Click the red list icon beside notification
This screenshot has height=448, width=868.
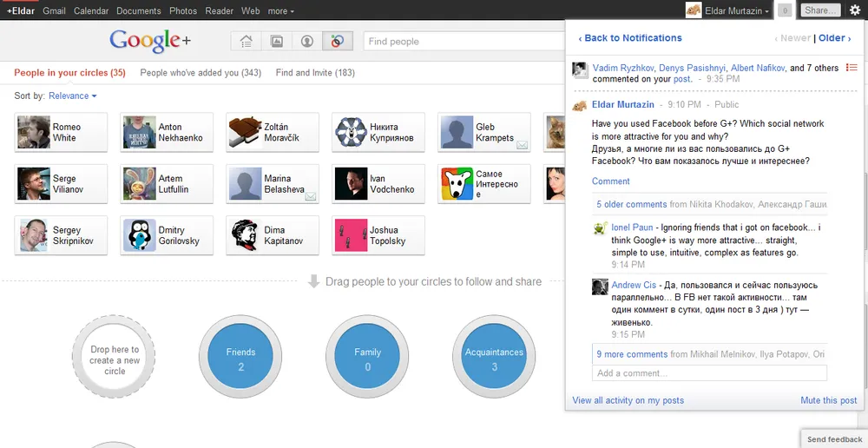click(851, 68)
